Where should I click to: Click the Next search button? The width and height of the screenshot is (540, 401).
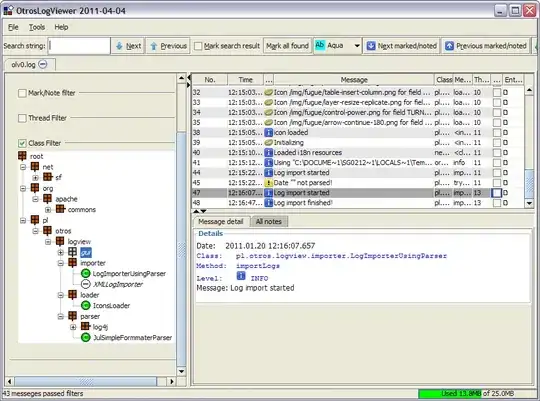(128, 46)
